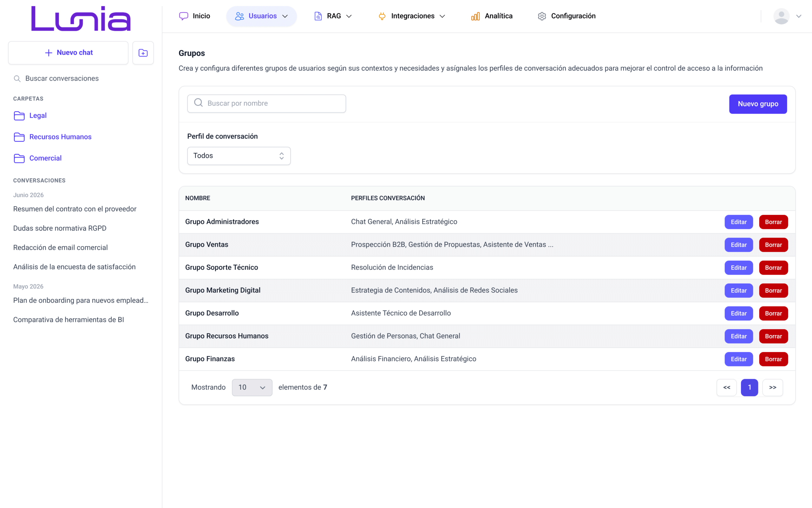Select page 1 in pagination
The width and height of the screenshot is (812, 508).
[x=749, y=387]
